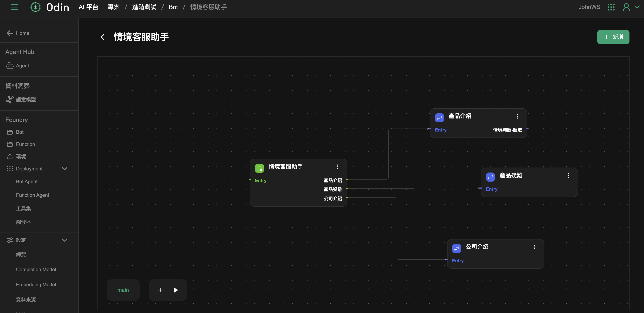This screenshot has height=313, width=644.
Task: Expand the user account dropdown arrow
Action: (637, 7)
